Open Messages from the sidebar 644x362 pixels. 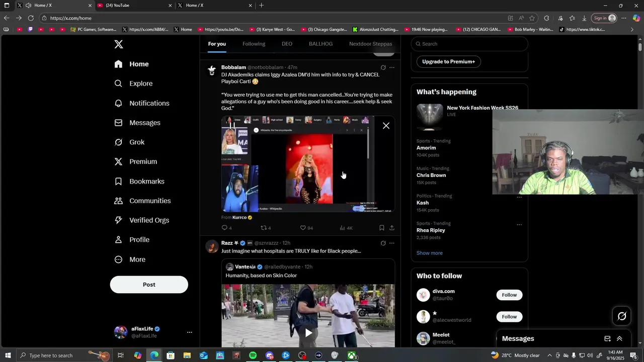click(x=137, y=123)
